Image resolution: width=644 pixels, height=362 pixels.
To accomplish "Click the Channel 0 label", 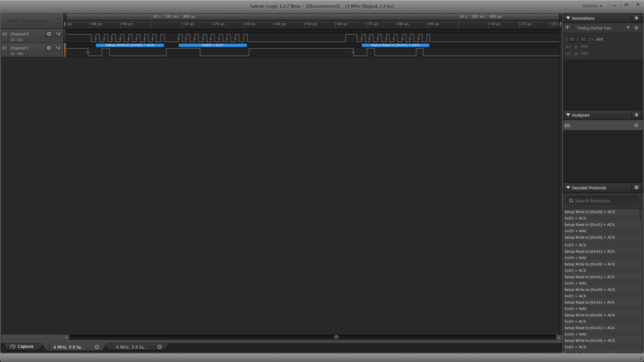I will [20, 34].
